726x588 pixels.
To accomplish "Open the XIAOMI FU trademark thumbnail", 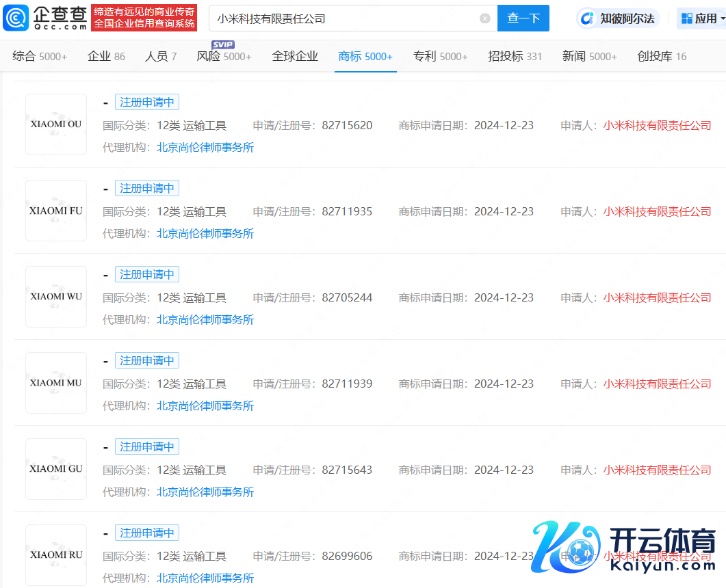I will point(56,211).
